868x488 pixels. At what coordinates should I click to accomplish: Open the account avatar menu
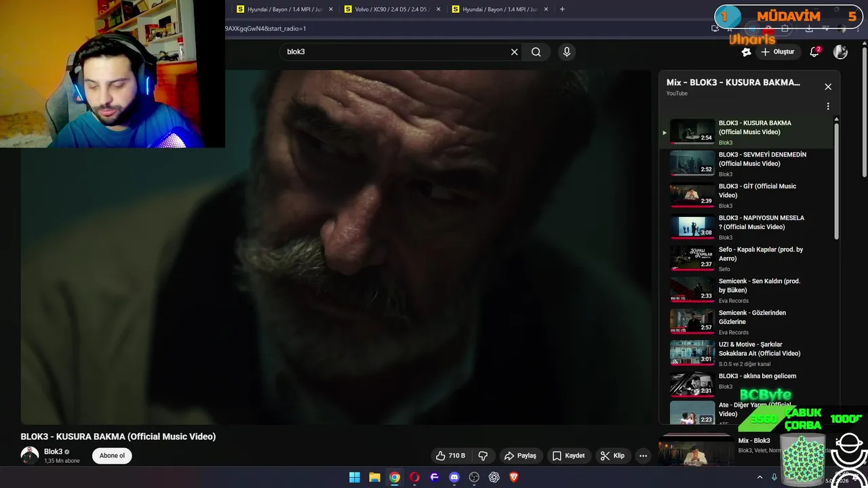click(840, 52)
